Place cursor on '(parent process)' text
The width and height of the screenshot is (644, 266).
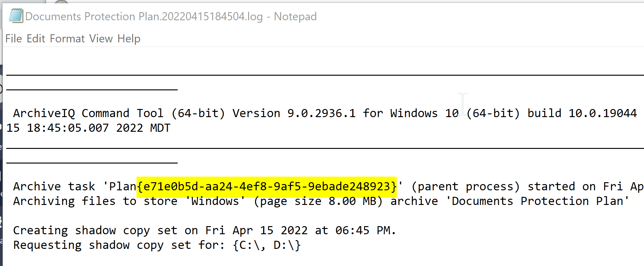click(x=466, y=187)
